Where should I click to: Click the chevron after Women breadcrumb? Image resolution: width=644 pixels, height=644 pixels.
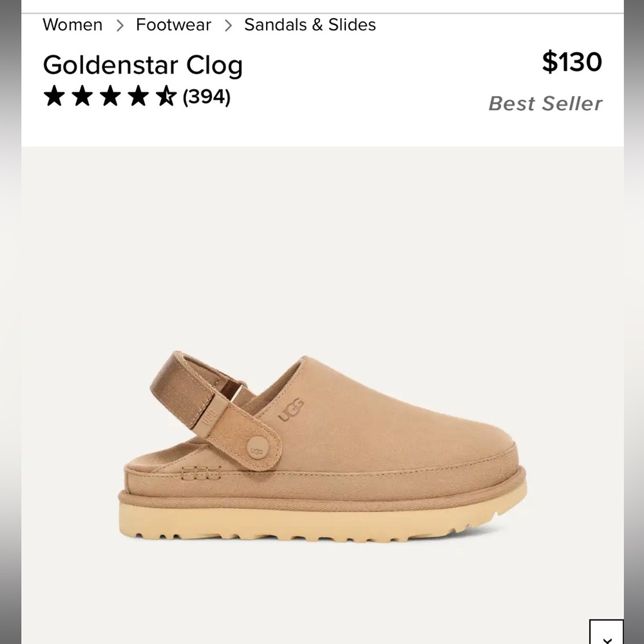pyautogui.click(x=118, y=24)
